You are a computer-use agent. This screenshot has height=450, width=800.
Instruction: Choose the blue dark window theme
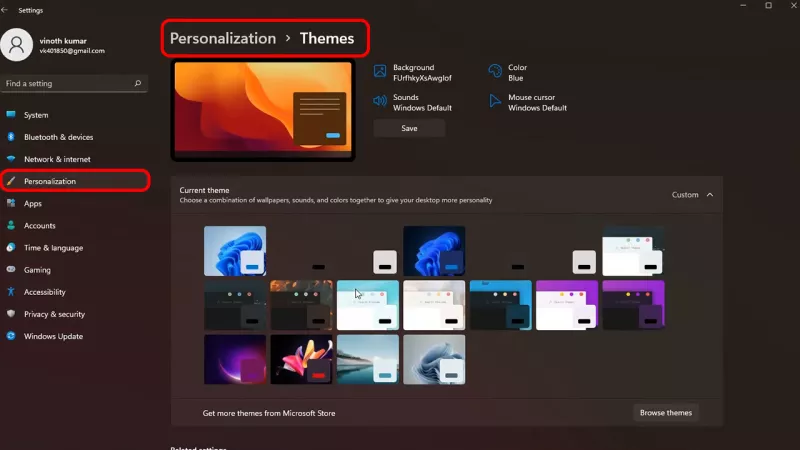click(x=500, y=305)
